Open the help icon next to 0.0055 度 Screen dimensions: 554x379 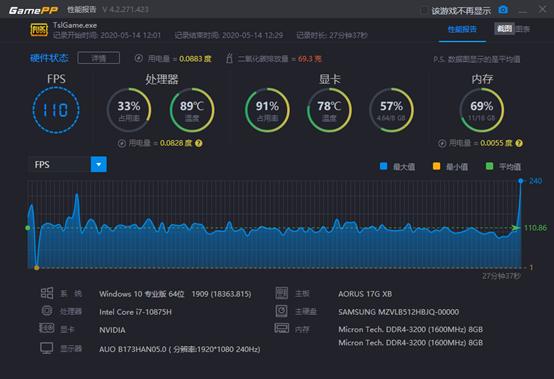coord(519,143)
